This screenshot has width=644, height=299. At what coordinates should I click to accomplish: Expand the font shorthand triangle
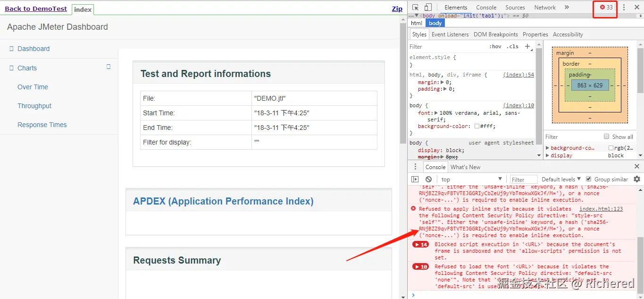(435, 113)
